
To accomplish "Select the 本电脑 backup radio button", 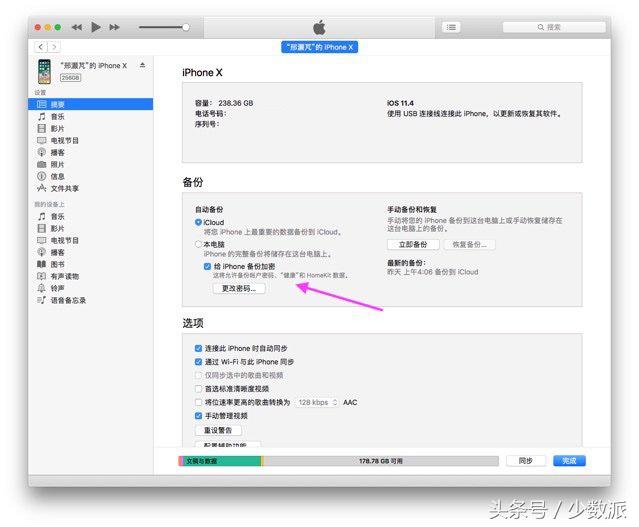I will click(x=198, y=244).
